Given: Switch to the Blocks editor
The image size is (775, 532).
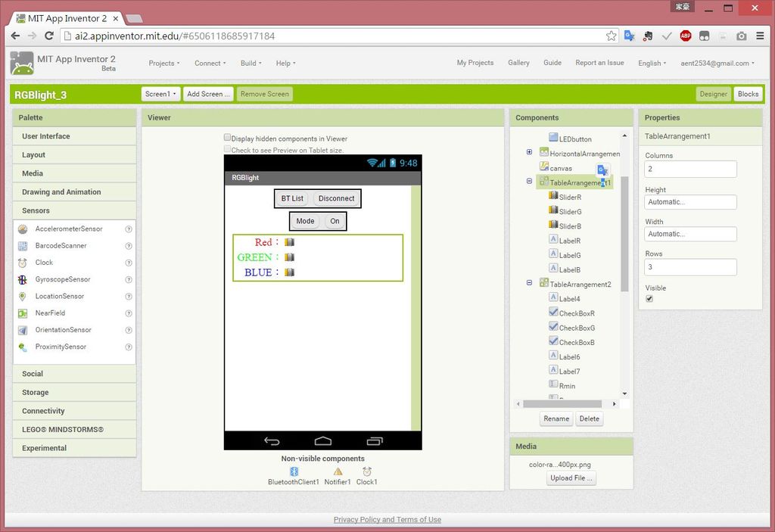Looking at the screenshot, I should (x=748, y=94).
